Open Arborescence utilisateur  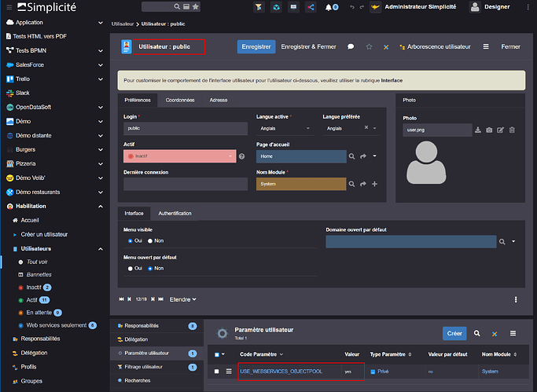(435, 47)
